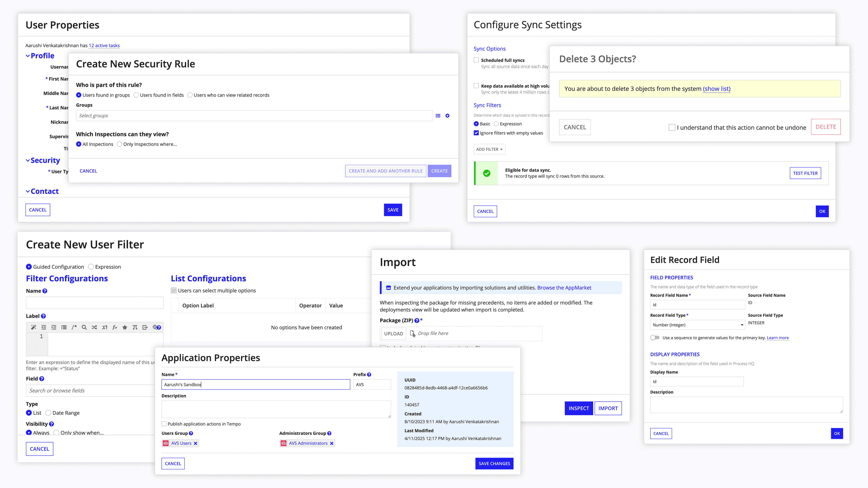The height and width of the screenshot is (488, 868).
Task: Click help icon next to Users Group
Action: click(x=191, y=433)
